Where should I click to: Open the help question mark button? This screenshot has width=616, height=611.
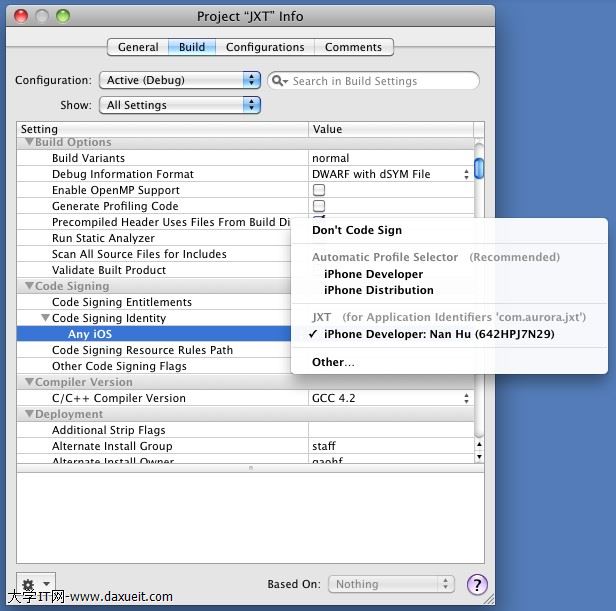[x=477, y=585]
